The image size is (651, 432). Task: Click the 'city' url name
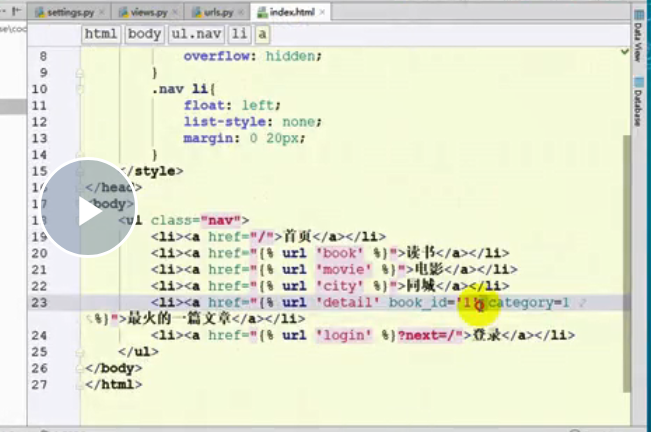pyautogui.click(x=340, y=286)
